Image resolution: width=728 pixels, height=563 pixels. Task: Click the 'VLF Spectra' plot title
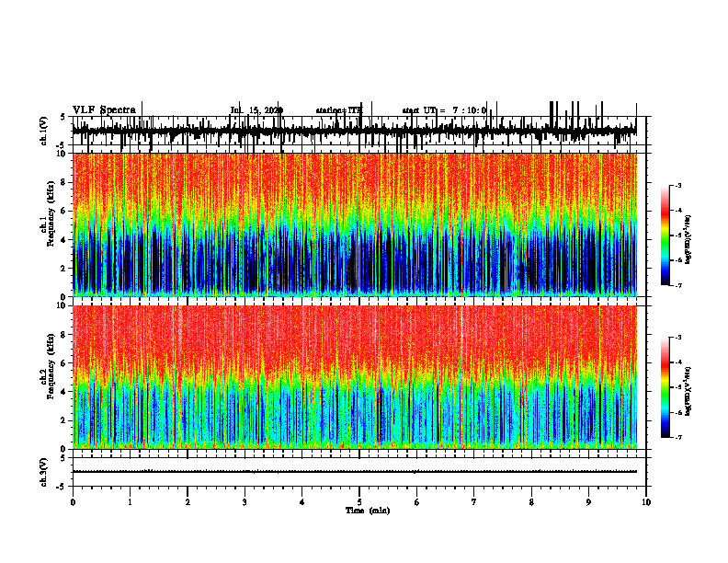click(x=104, y=110)
